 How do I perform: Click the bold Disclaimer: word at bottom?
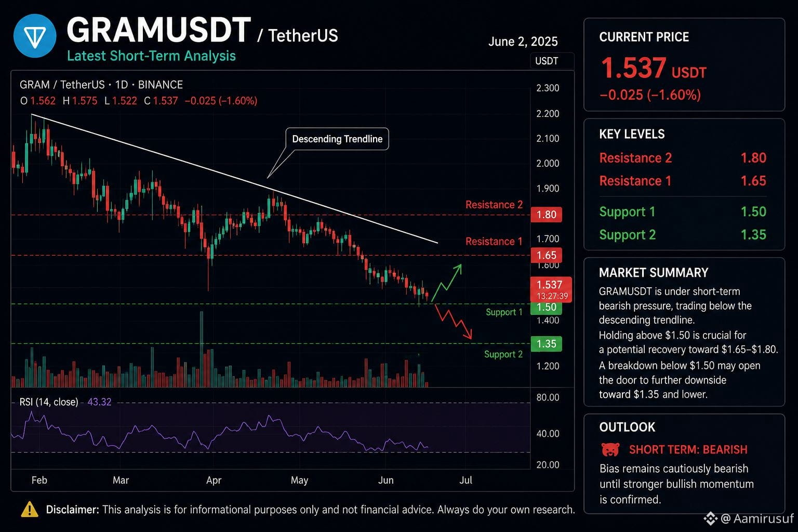tap(72, 510)
